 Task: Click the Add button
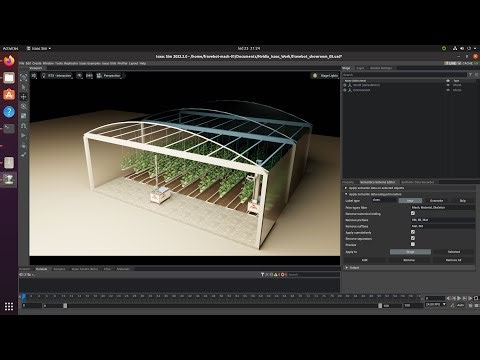pyautogui.click(x=365, y=260)
